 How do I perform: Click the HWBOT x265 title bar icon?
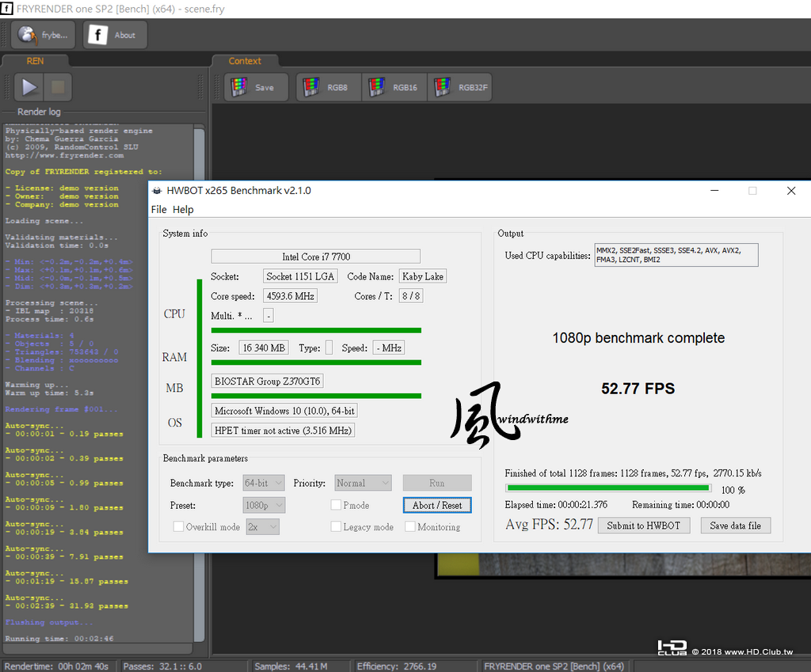[157, 191]
